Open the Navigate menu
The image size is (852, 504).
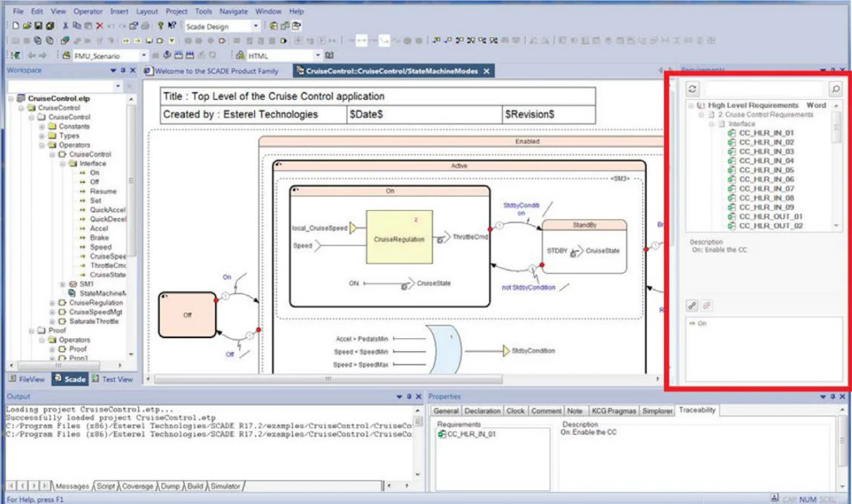point(234,11)
